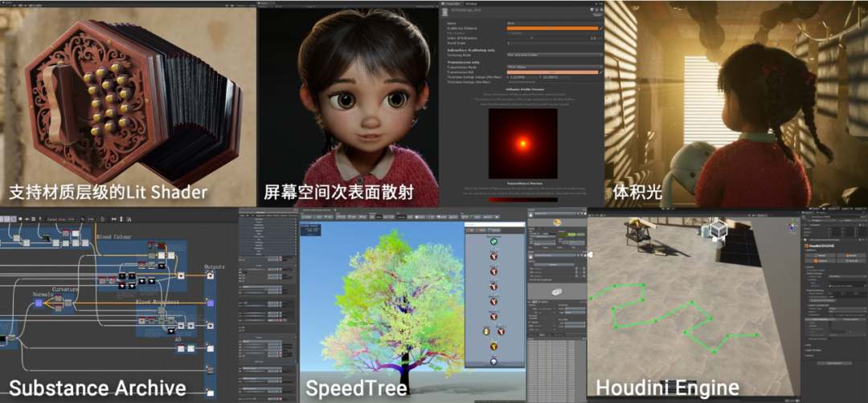Click Add Component in the Houdini Inspector
Image resolution: width=868 pixels, height=403 pixels.
(834, 363)
